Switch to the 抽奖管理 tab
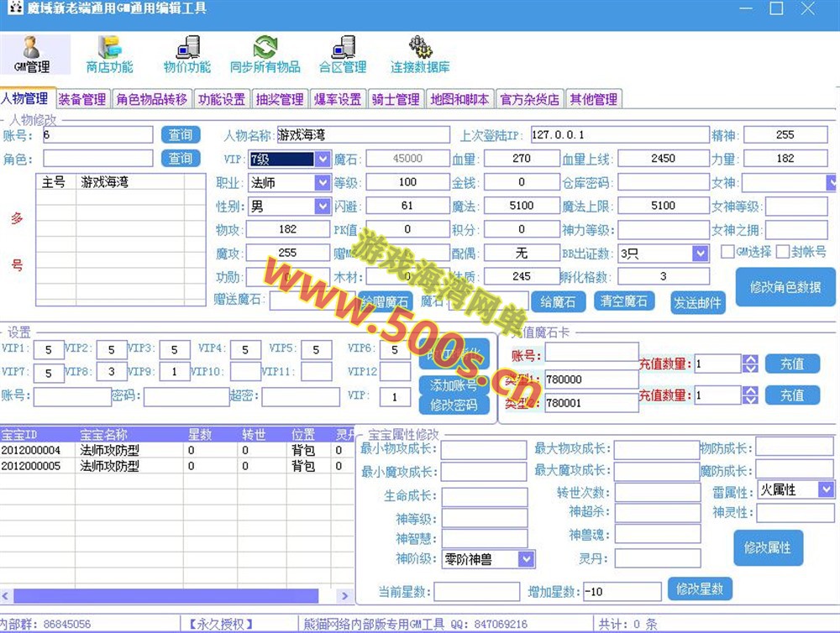Viewport: 840px width, 633px height. tap(280, 99)
